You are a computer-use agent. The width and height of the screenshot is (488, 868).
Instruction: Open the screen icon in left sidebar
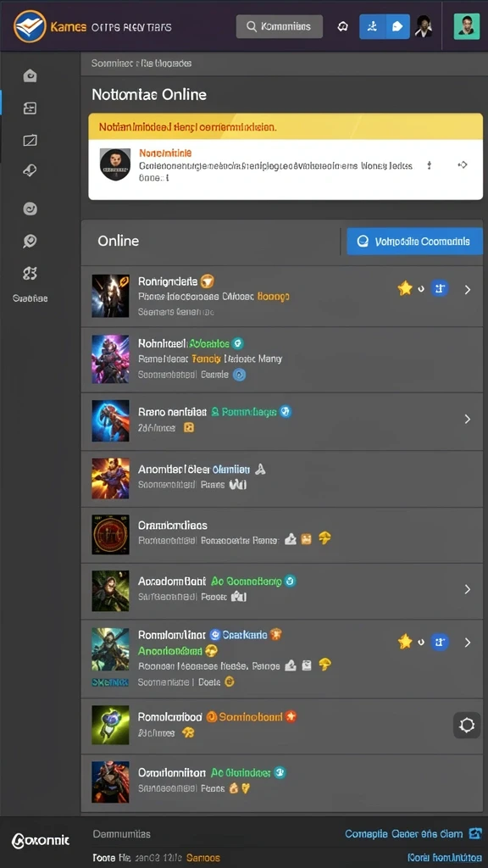click(30, 140)
